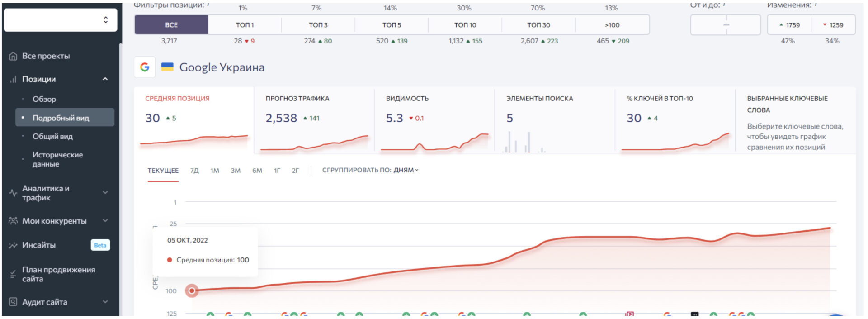Click the 1,132 count under ТОП 10
868x319 pixels.
point(456,41)
